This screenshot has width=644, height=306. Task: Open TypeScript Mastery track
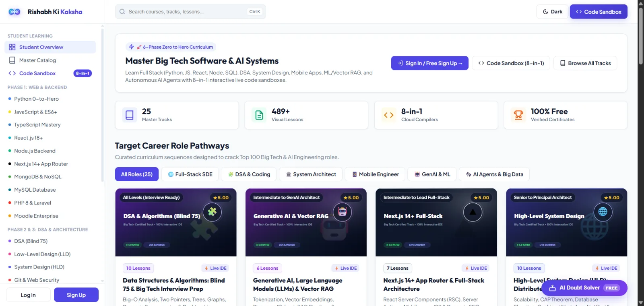[x=50, y=125]
